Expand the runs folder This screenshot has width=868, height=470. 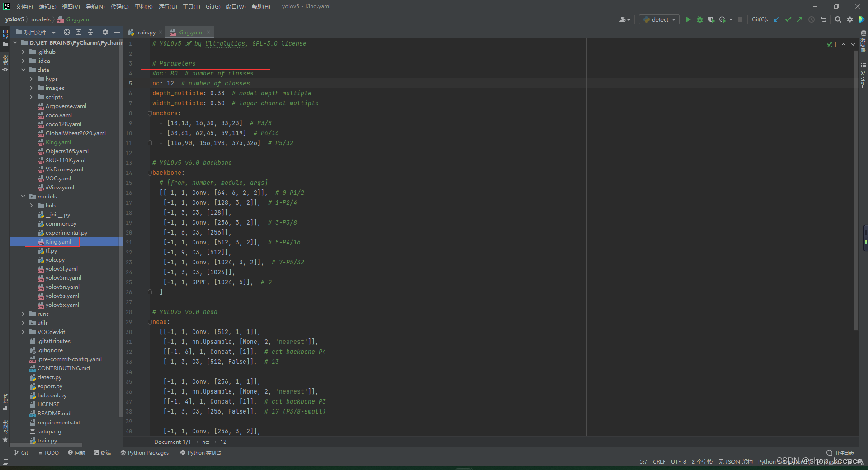[x=23, y=314]
